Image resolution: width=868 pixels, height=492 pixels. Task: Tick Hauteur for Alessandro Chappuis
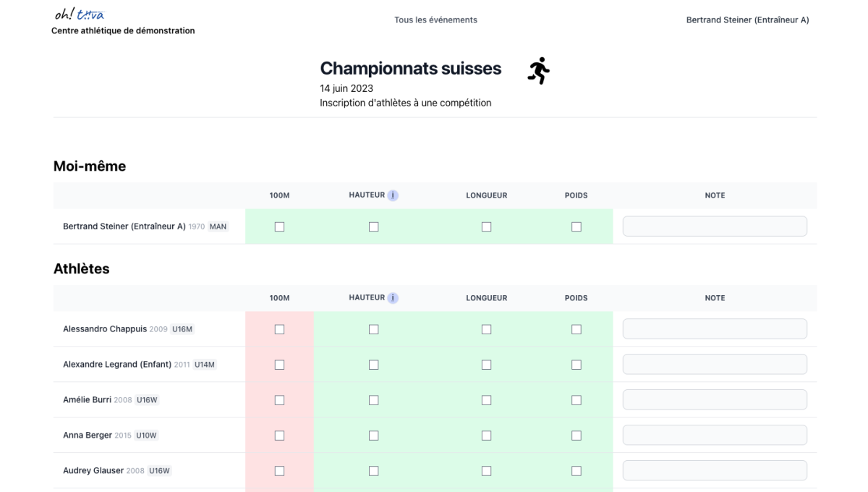tap(374, 330)
